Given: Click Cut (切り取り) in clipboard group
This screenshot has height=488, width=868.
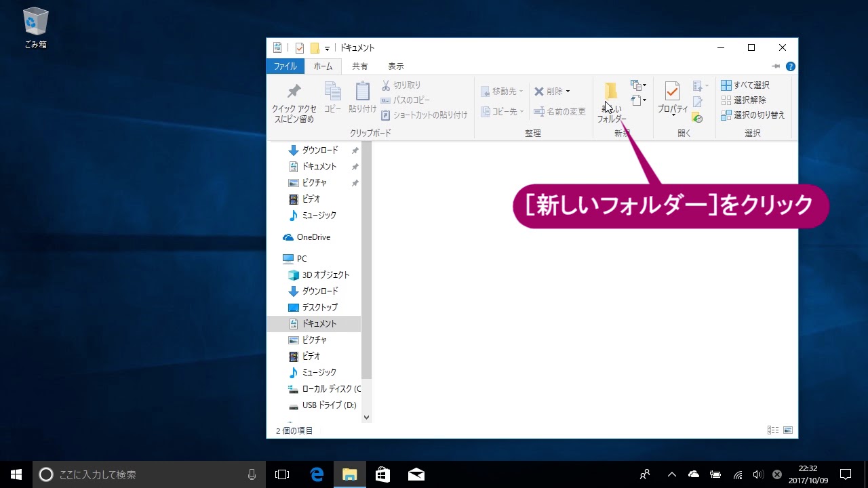Looking at the screenshot, I should click(401, 85).
